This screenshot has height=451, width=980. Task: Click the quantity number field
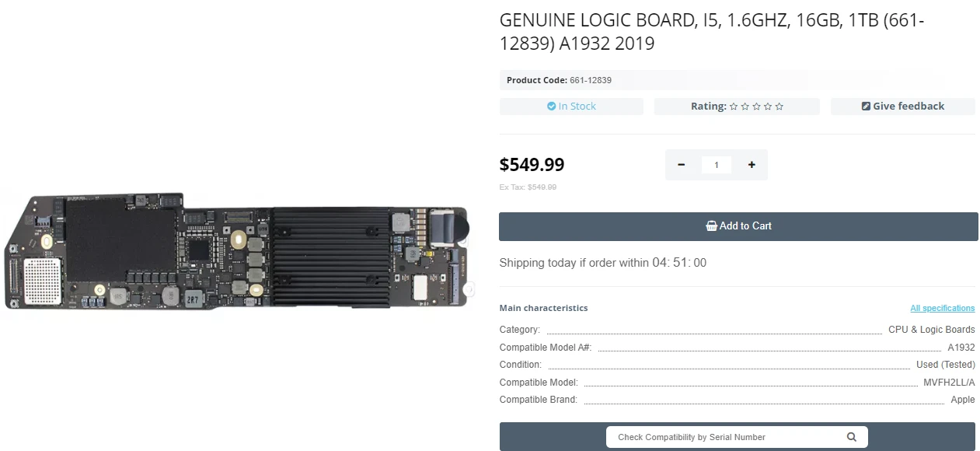(x=717, y=165)
